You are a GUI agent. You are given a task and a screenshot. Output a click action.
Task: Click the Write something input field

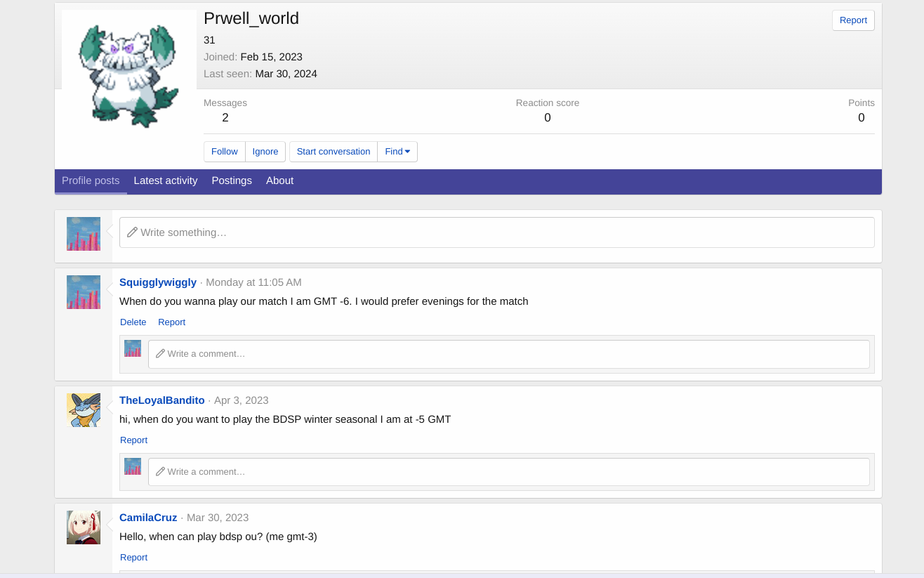tap(496, 232)
